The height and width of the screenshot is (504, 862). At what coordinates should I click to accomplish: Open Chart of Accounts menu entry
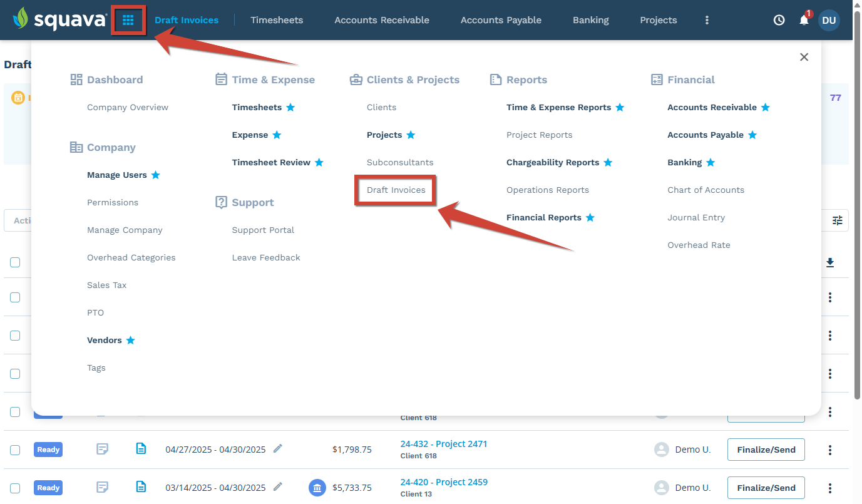(706, 190)
